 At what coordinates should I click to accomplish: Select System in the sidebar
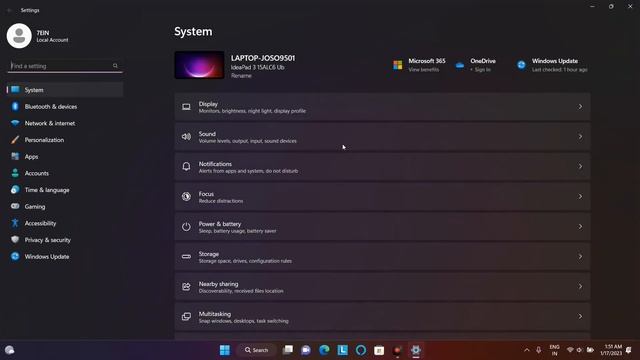65,90
